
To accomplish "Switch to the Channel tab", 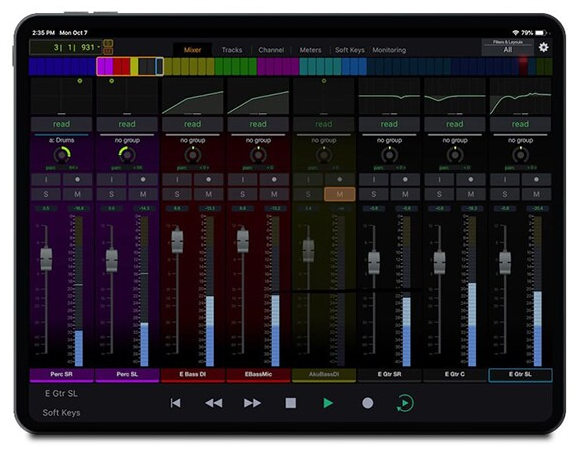I will pos(271,50).
